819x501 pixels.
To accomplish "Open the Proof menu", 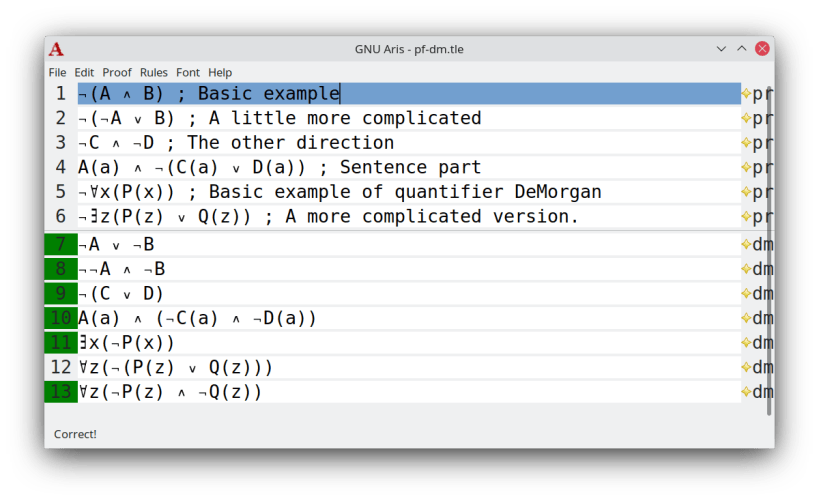I will click(117, 73).
